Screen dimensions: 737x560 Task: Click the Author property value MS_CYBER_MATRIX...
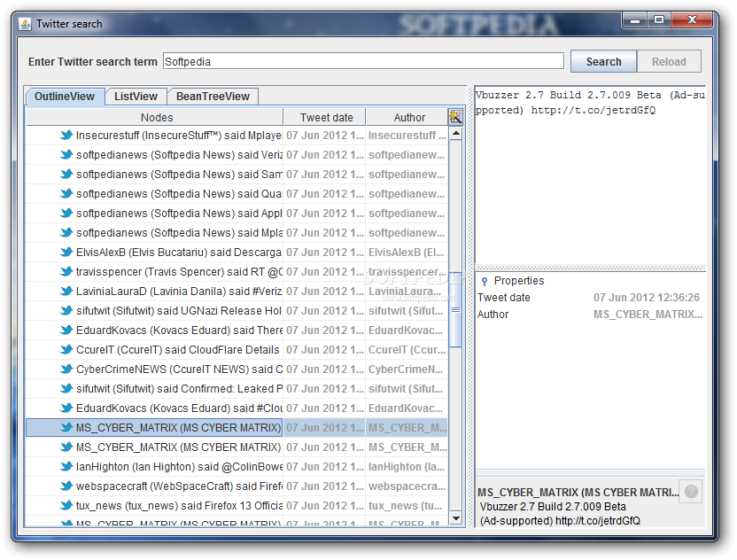pos(648,315)
